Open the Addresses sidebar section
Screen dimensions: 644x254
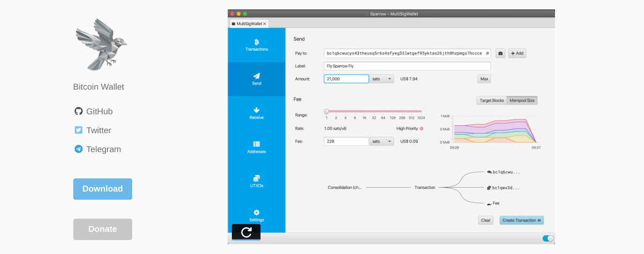tap(257, 147)
